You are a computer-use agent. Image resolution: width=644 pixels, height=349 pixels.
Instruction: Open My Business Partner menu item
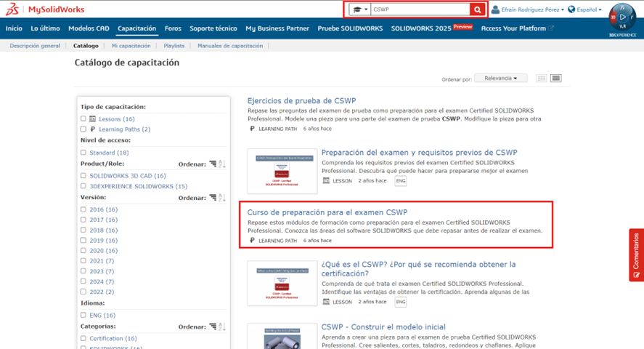(277, 28)
